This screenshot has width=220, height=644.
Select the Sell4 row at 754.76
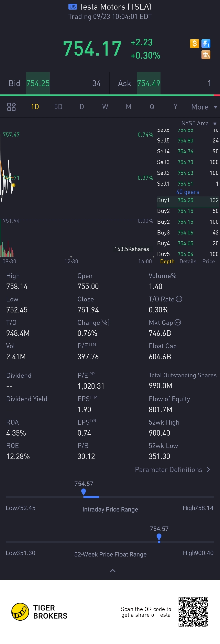click(x=188, y=151)
